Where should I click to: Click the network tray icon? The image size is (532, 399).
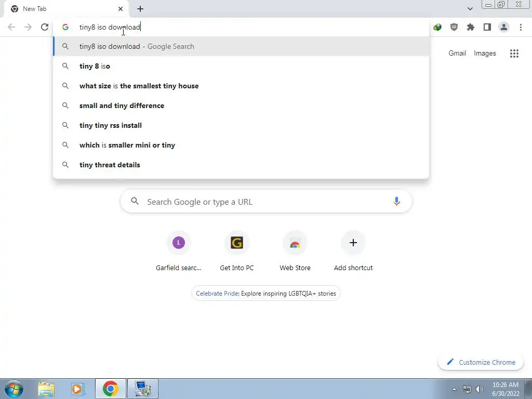point(467,389)
